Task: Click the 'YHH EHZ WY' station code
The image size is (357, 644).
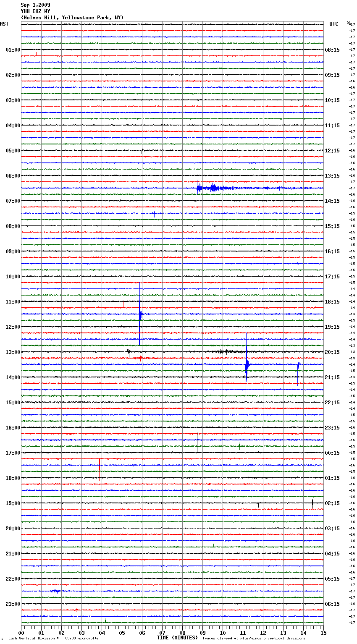Action: [35, 11]
